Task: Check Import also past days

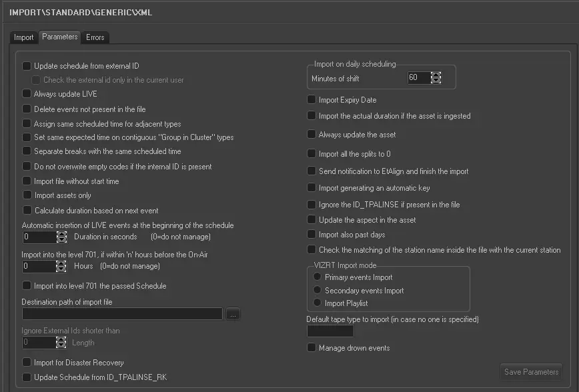Action: tap(312, 235)
